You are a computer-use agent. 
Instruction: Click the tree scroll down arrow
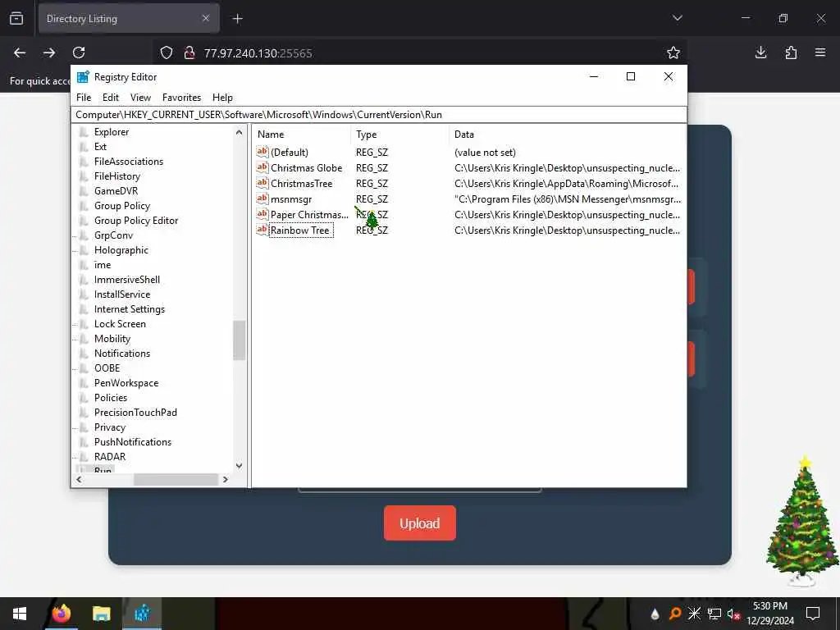pos(239,466)
